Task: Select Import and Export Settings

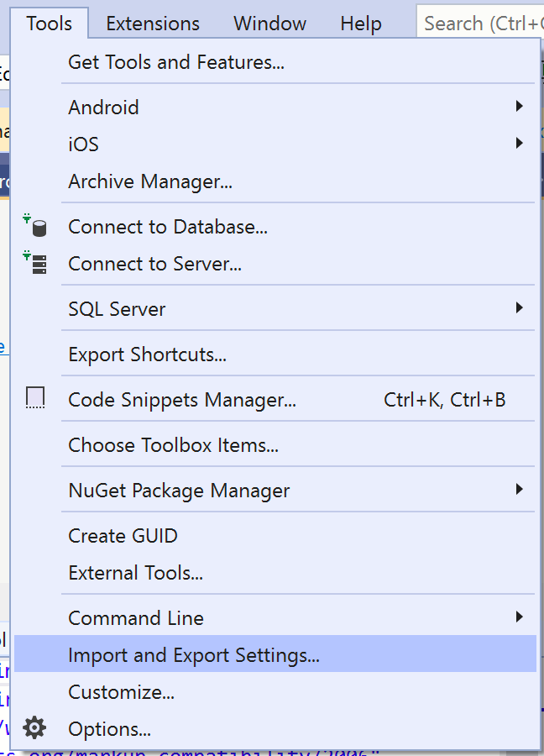Action: click(275, 654)
